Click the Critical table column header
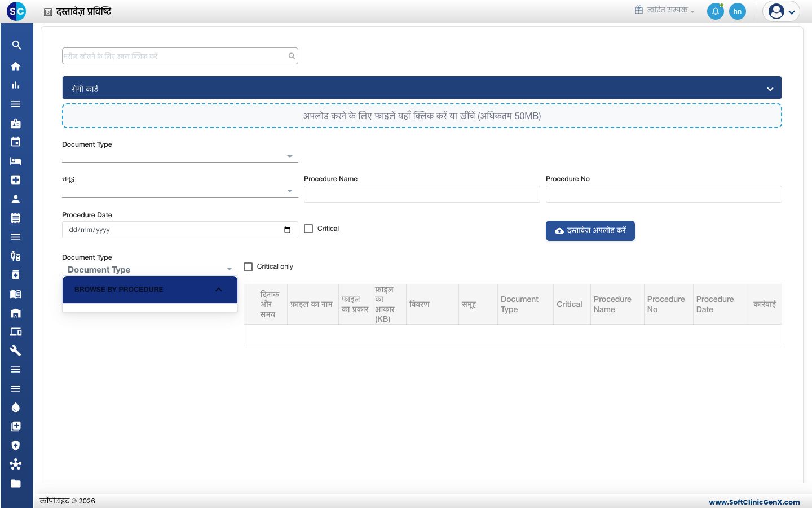 [x=572, y=304]
